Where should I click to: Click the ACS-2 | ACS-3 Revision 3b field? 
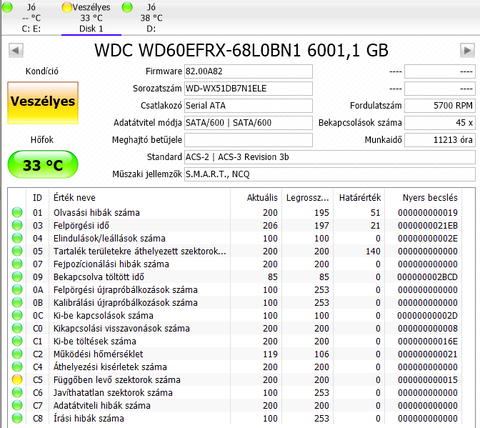[x=330, y=157]
